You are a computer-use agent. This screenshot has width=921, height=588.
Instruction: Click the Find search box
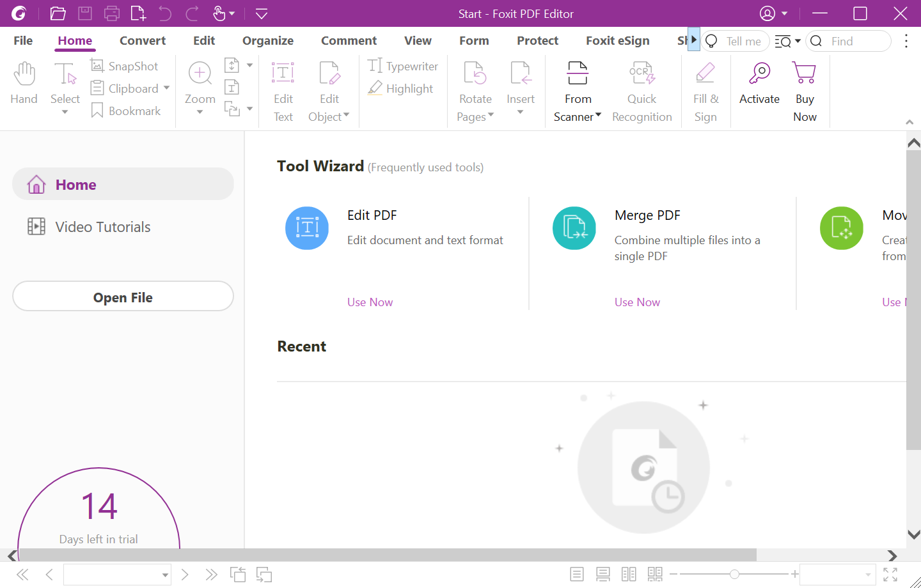click(849, 41)
